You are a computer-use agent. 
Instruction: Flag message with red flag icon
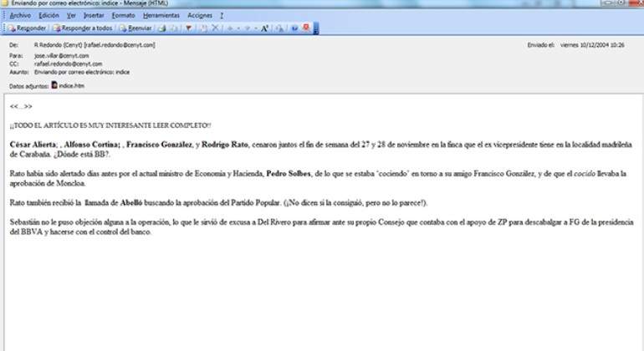tap(188, 28)
